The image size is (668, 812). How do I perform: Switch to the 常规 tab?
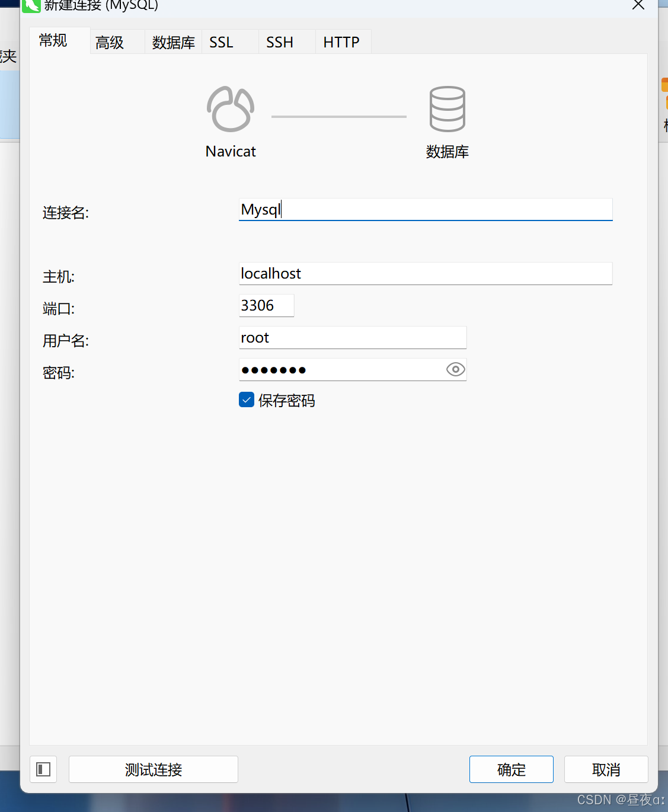59,40
